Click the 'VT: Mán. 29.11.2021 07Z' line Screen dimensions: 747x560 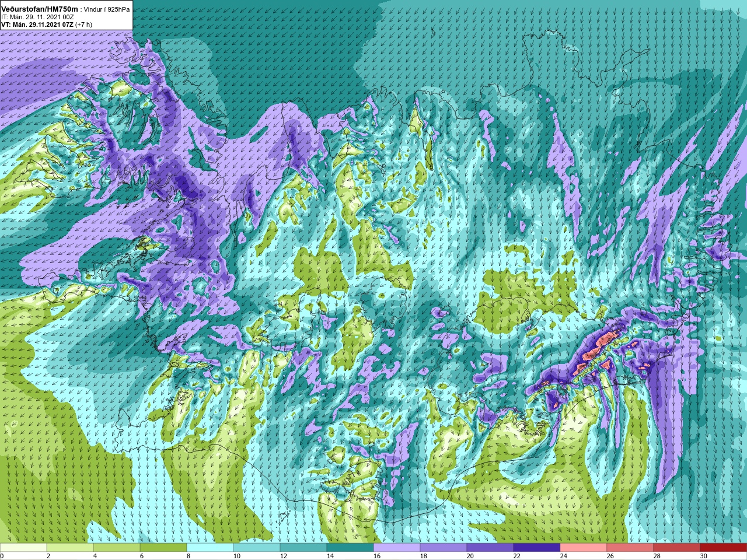pos(37,24)
